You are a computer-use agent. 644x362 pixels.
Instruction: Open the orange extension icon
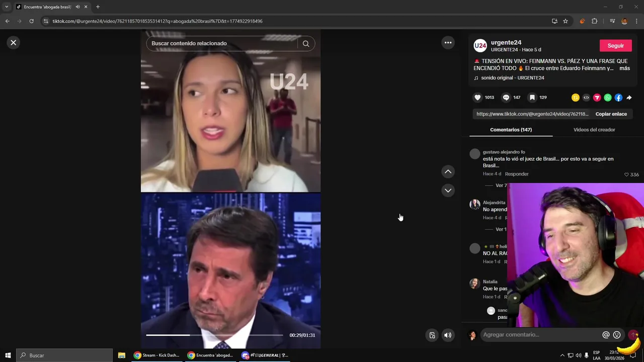pyautogui.click(x=582, y=21)
